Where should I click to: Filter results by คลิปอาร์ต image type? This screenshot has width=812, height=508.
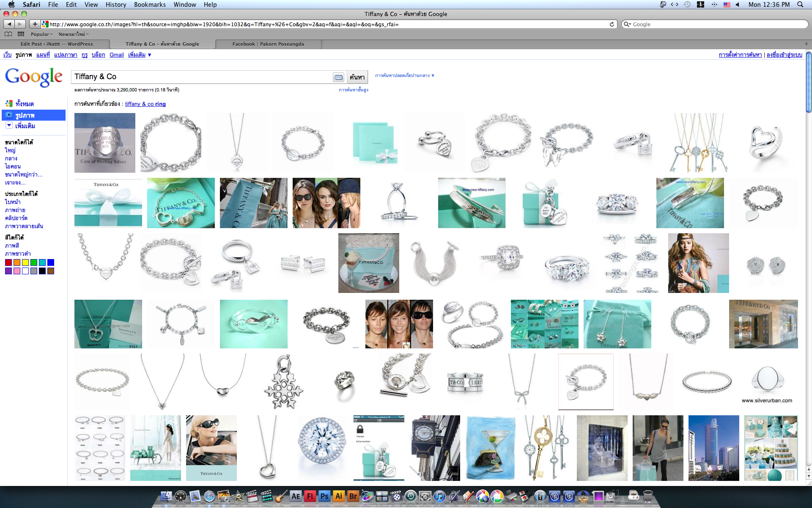16,218
